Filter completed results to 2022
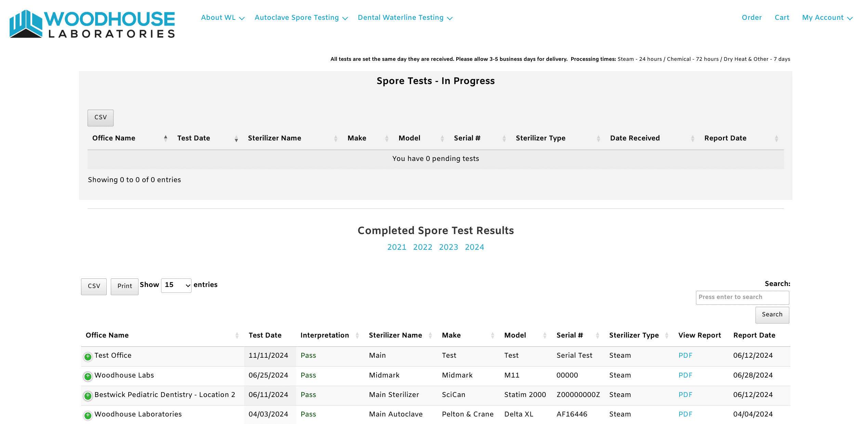 (423, 247)
